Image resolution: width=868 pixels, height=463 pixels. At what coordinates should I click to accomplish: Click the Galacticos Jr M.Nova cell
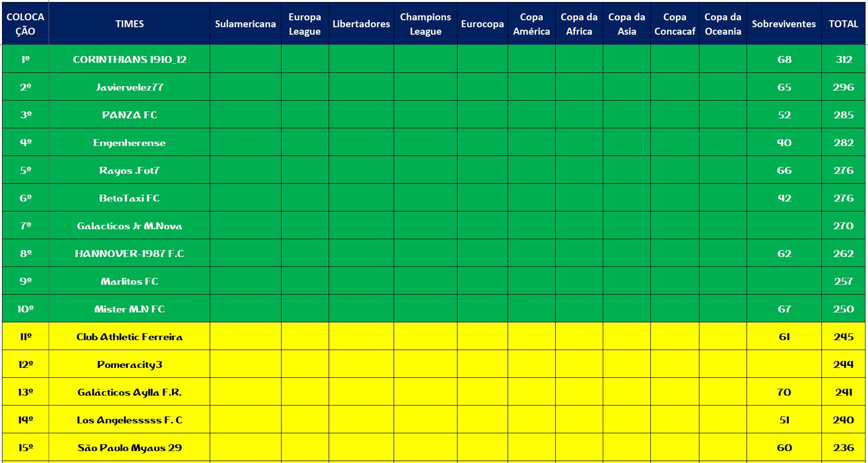coord(129,226)
